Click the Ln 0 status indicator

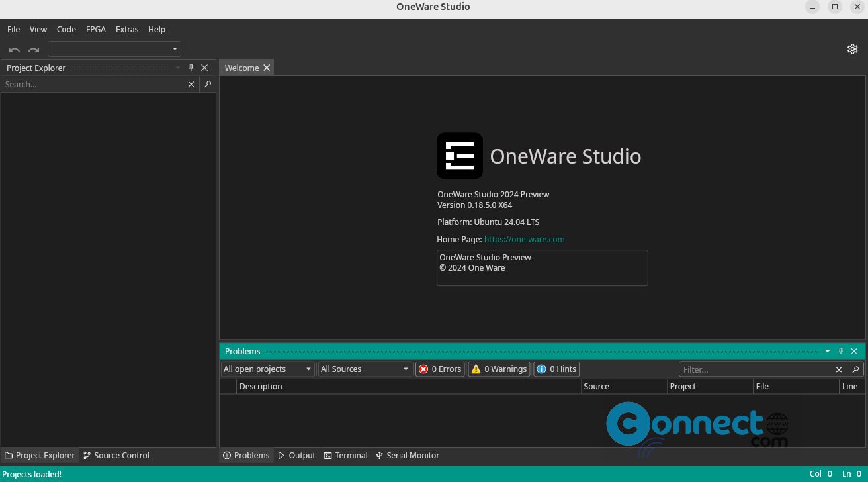tap(852, 474)
